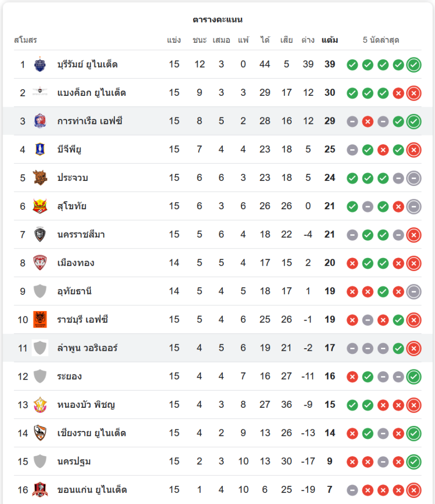The height and width of the screenshot is (504, 435).
Task: Open the เชียงราย ยูไนเต็ด team link
Action: 91,433
